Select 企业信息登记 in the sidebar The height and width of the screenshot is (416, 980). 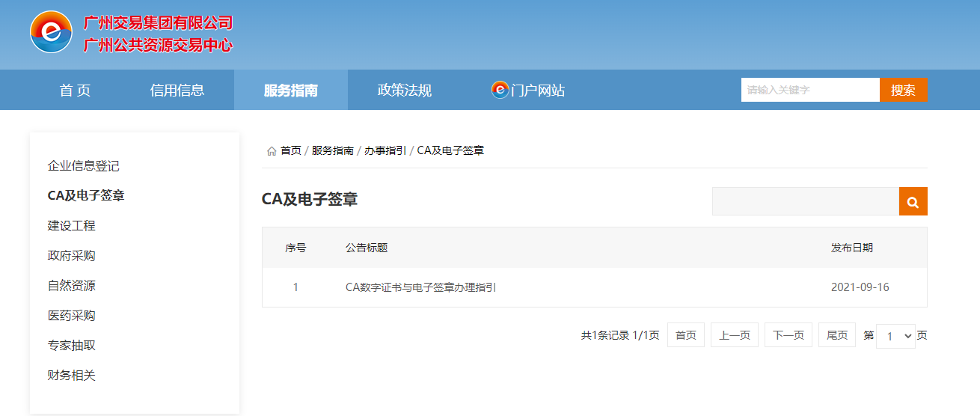(x=83, y=166)
